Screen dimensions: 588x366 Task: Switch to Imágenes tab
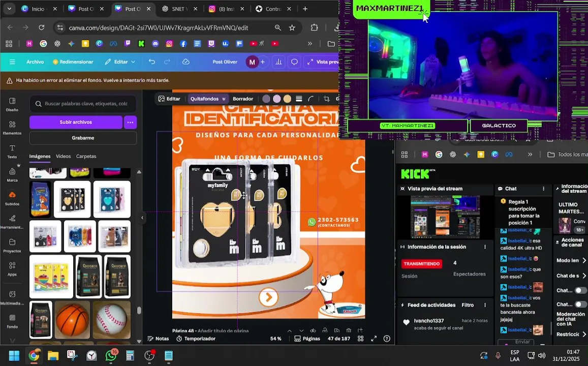click(40, 157)
